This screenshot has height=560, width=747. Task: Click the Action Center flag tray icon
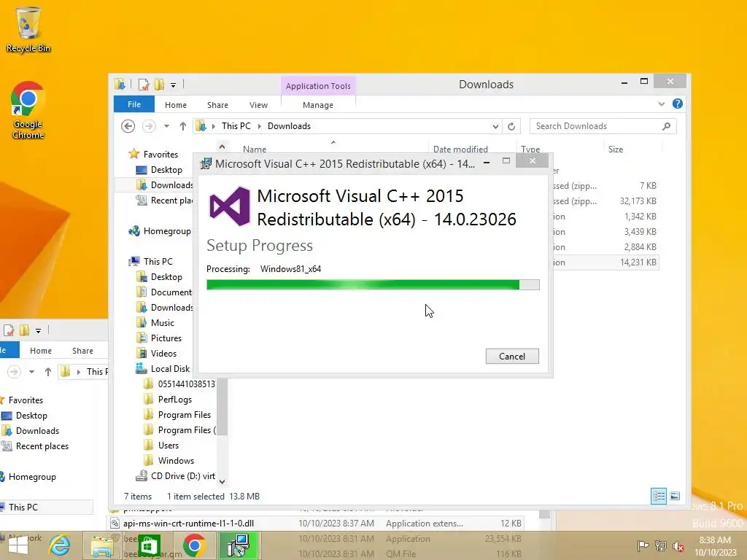pos(643,545)
